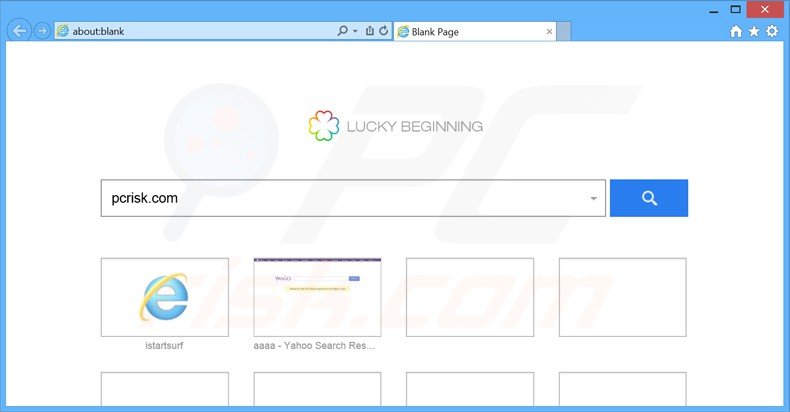Minimize the browser window

click(713, 11)
